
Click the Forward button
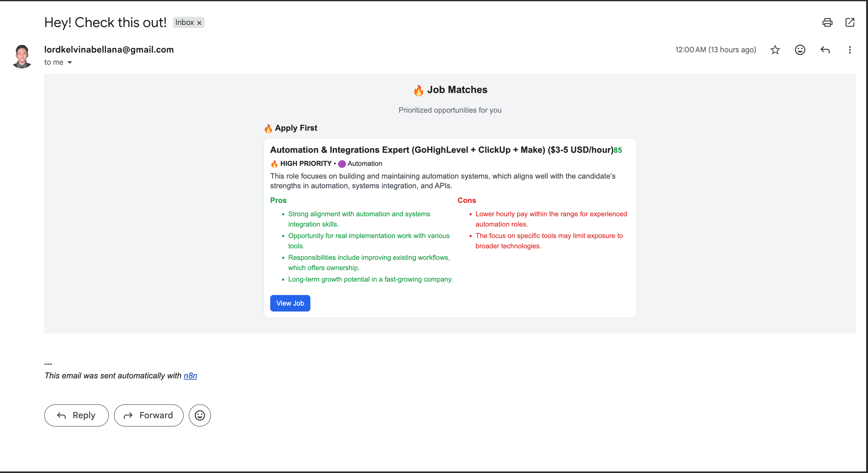pos(149,415)
